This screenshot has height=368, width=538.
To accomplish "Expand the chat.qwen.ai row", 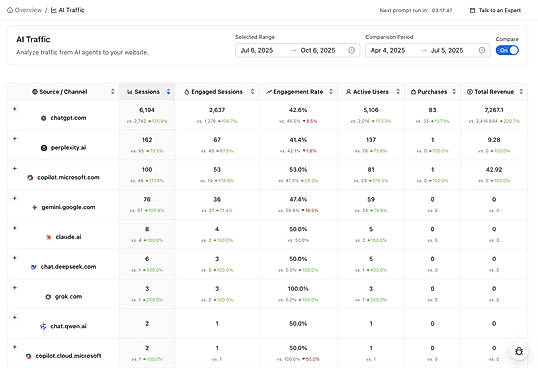I will click(x=14, y=318).
